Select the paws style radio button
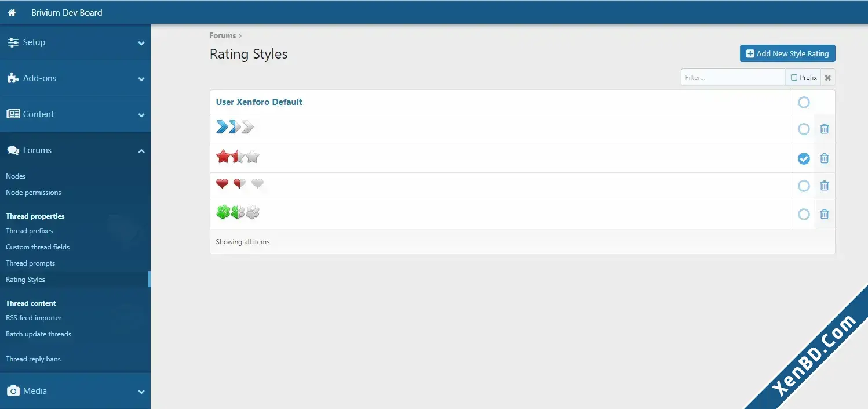 [x=804, y=214]
